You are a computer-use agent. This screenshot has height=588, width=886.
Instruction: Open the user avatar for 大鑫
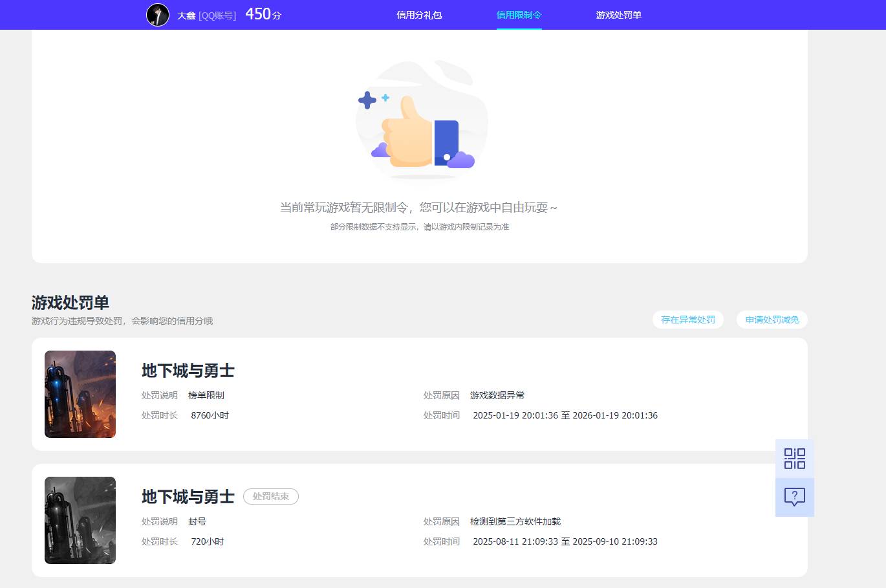[158, 14]
